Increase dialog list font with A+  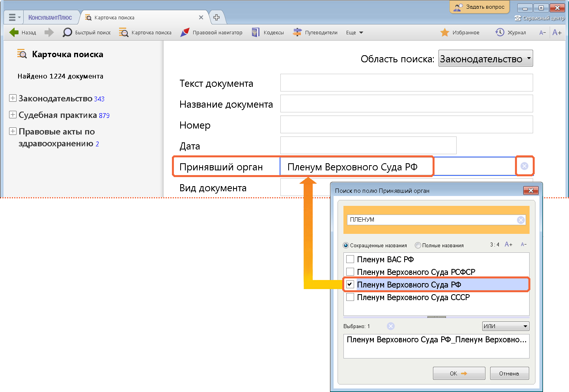[509, 245]
